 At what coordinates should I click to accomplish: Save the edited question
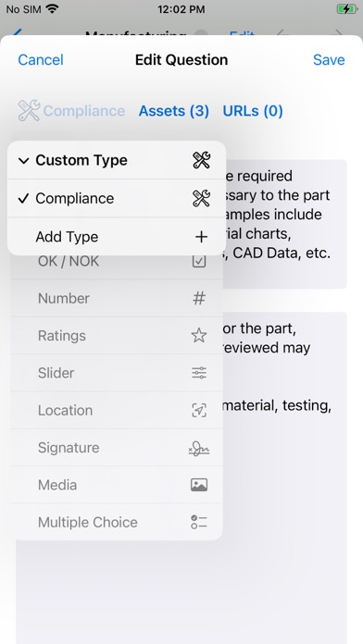[x=329, y=60]
